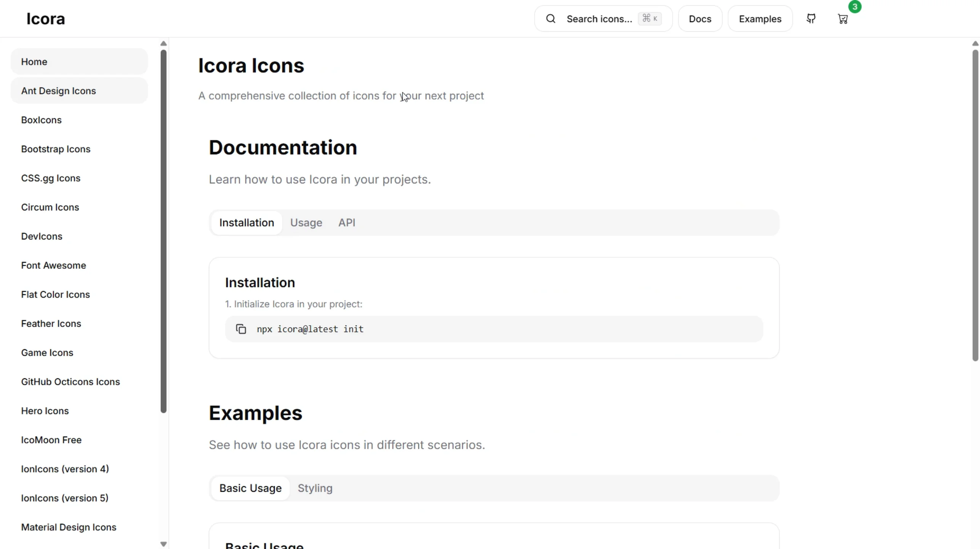Click the green cart badge showing 3
Image resolution: width=980 pixels, height=549 pixels.
pyautogui.click(x=854, y=7)
